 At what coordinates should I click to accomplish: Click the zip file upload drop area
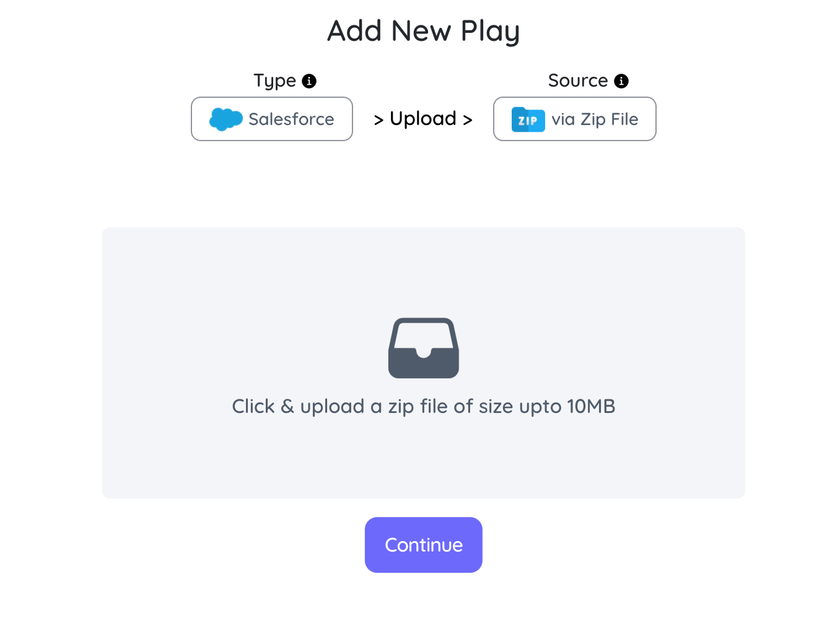pos(424,363)
